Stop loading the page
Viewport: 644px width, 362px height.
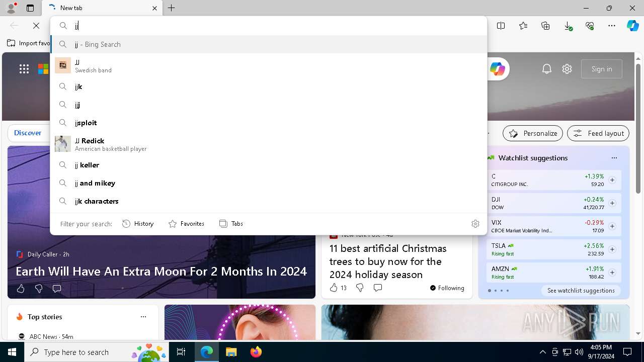click(x=36, y=26)
